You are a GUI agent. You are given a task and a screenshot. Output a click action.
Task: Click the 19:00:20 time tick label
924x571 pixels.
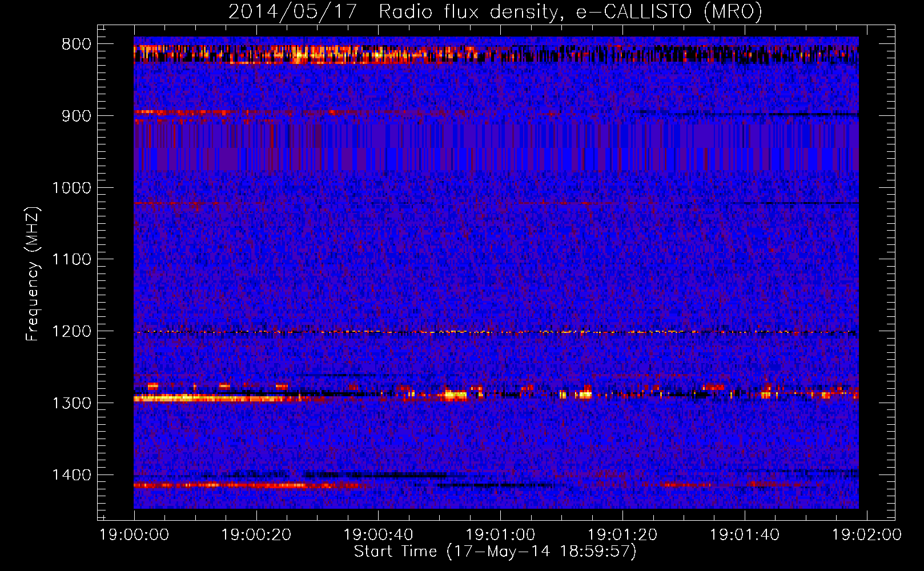coord(256,535)
